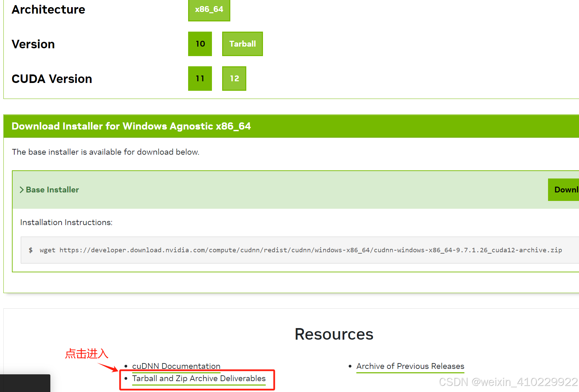Click the Architecture label heading

point(48,10)
